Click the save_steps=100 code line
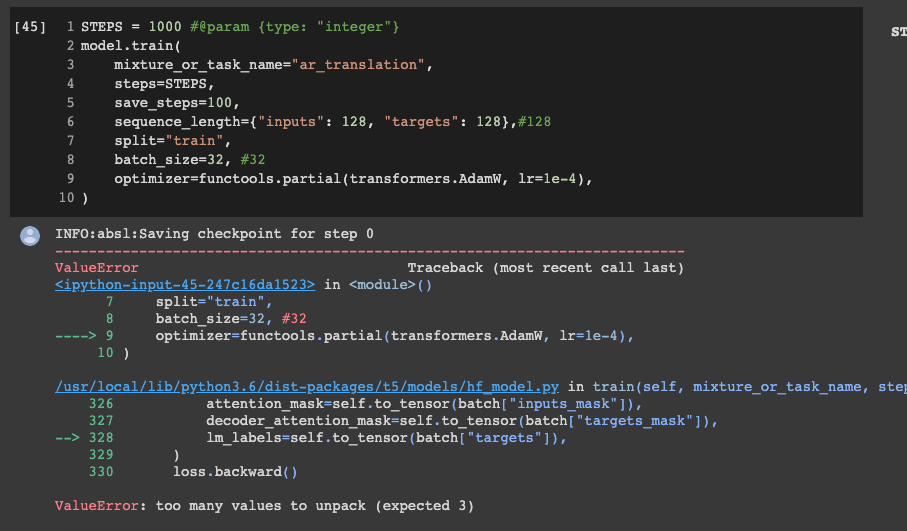The width and height of the screenshot is (907, 531). click(x=176, y=103)
